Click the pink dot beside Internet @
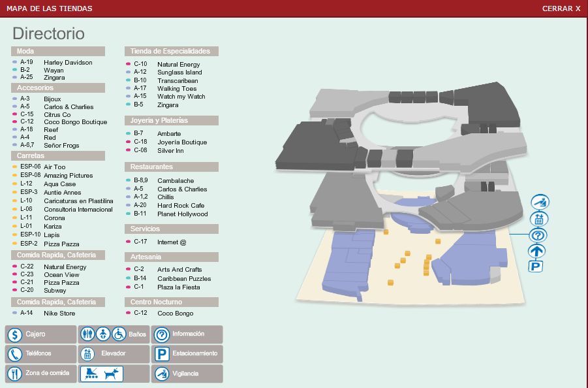588x388 pixels. click(129, 242)
